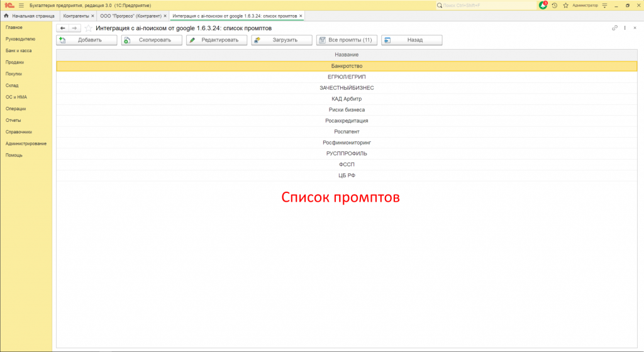Viewport: 644px width, 352px height.
Task: Select the ФССП prompt row
Action: pyautogui.click(x=347, y=165)
